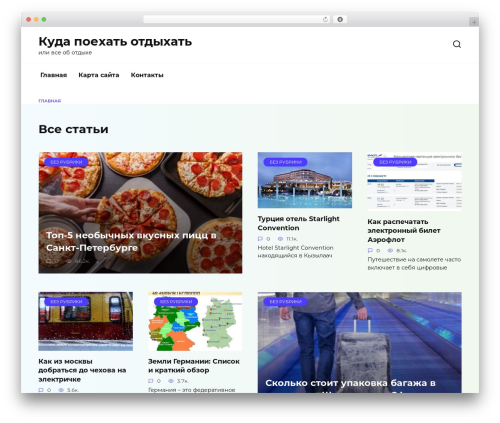Click excerpt Hotel Starlight Convention находящийся

(295, 252)
